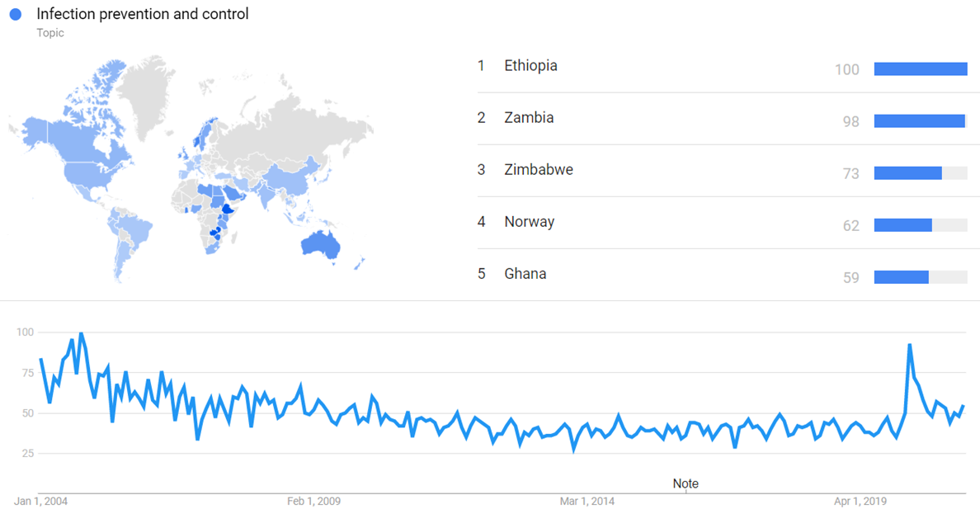Select Zambia in the ranking list
Screen dimensions: 980x523
pos(529,118)
